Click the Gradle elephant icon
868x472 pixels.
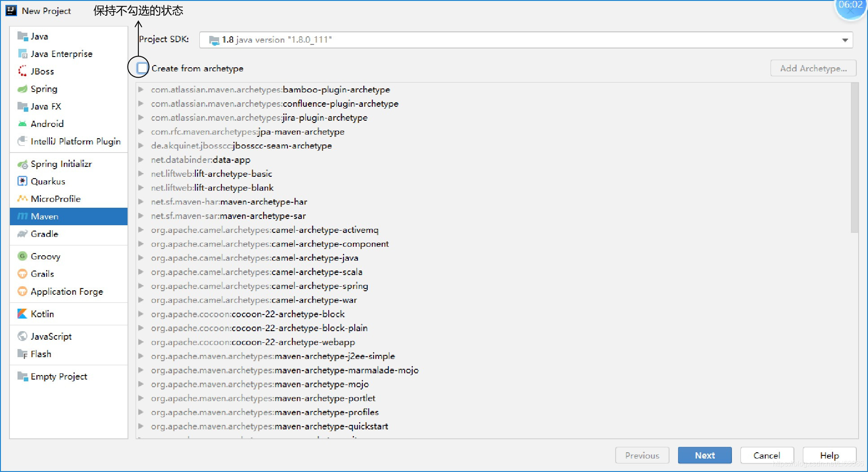(22, 234)
